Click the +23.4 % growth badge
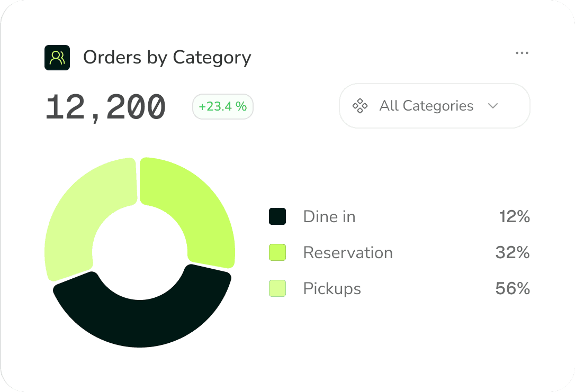 [x=222, y=107]
